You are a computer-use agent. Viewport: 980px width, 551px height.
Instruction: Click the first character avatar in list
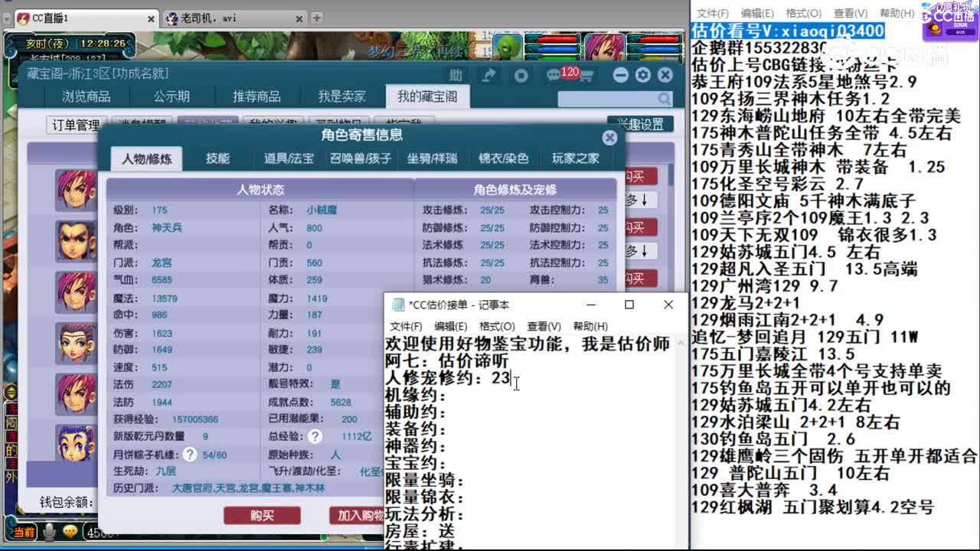pos(76,190)
